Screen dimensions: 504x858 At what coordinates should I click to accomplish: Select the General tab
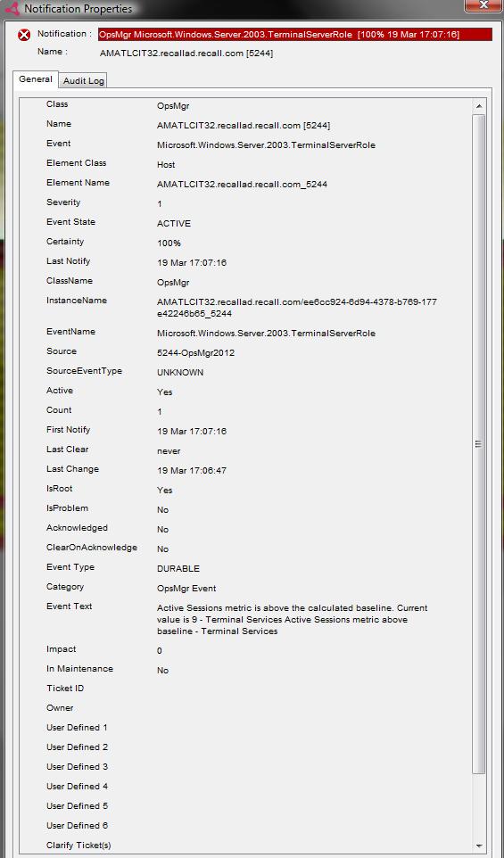[36, 79]
